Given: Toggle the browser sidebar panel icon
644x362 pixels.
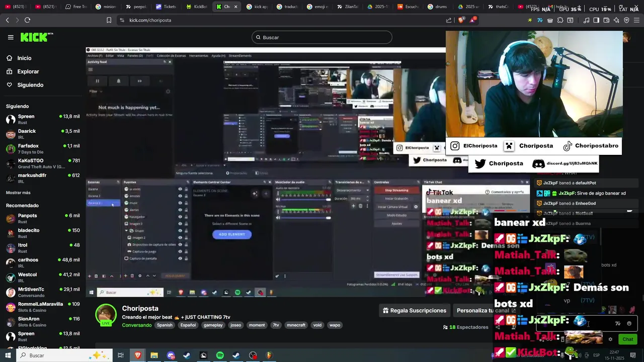Looking at the screenshot, I should pos(596,20).
